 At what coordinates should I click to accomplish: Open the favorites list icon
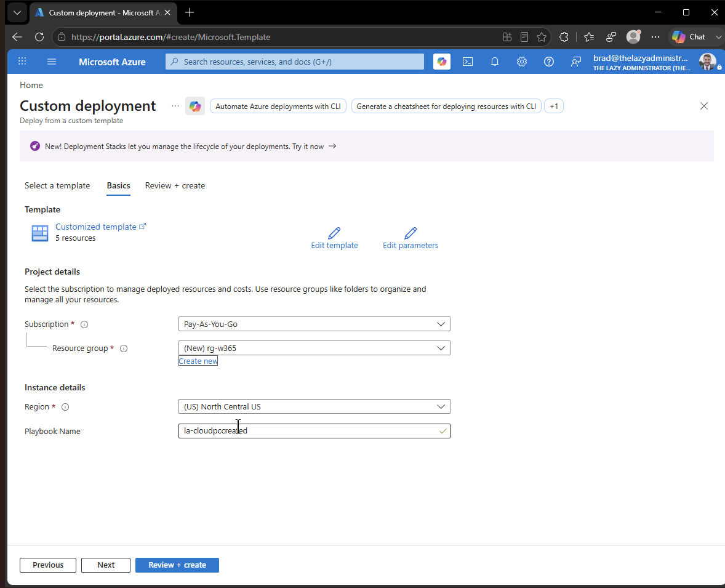[588, 37]
